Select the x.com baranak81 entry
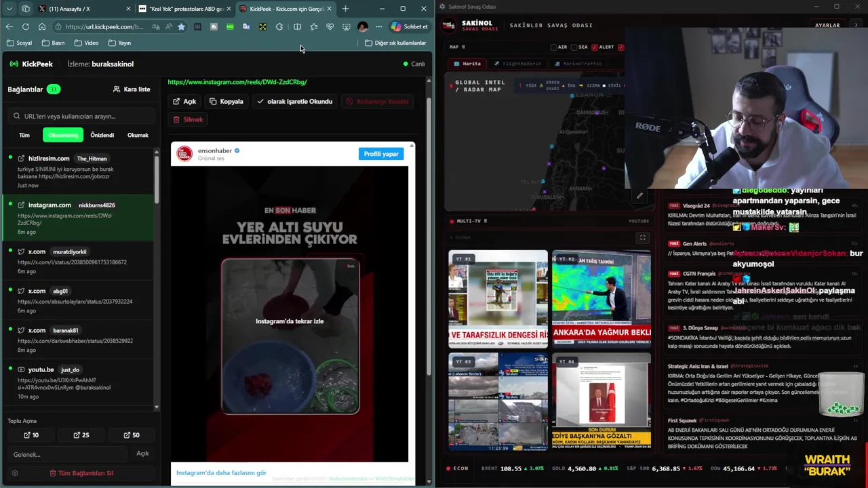The image size is (868, 488). [79, 340]
